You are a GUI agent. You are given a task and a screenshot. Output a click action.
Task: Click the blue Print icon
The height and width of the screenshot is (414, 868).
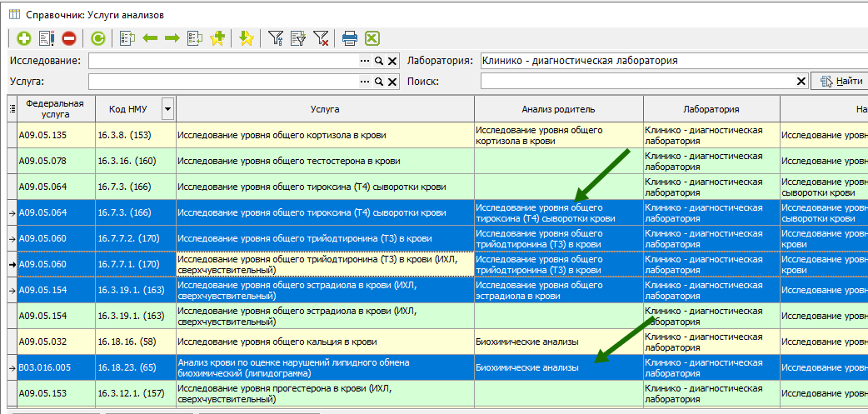[x=350, y=38]
